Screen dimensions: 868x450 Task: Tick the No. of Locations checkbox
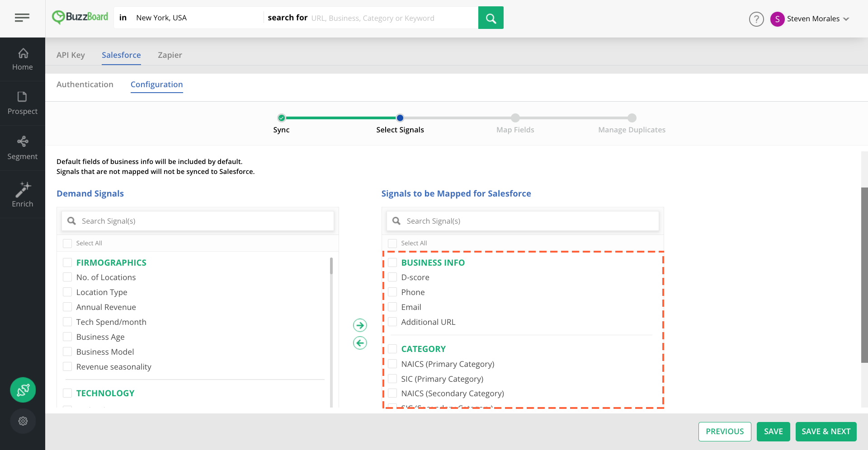tap(67, 277)
